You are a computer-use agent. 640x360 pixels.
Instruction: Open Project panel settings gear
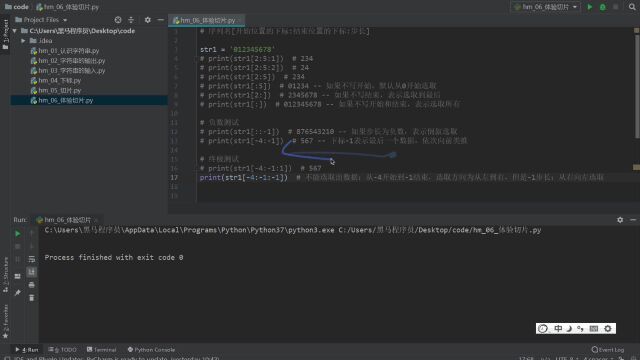(x=147, y=20)
